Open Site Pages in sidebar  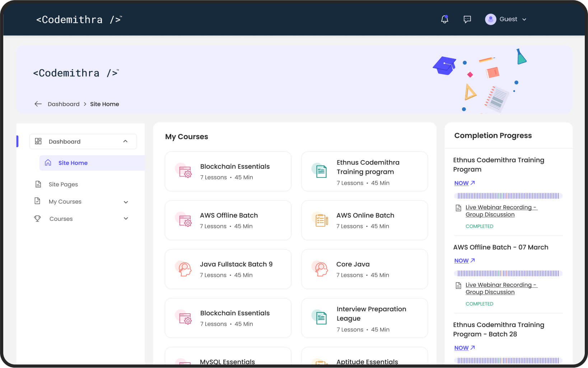(x=63, y=184)
